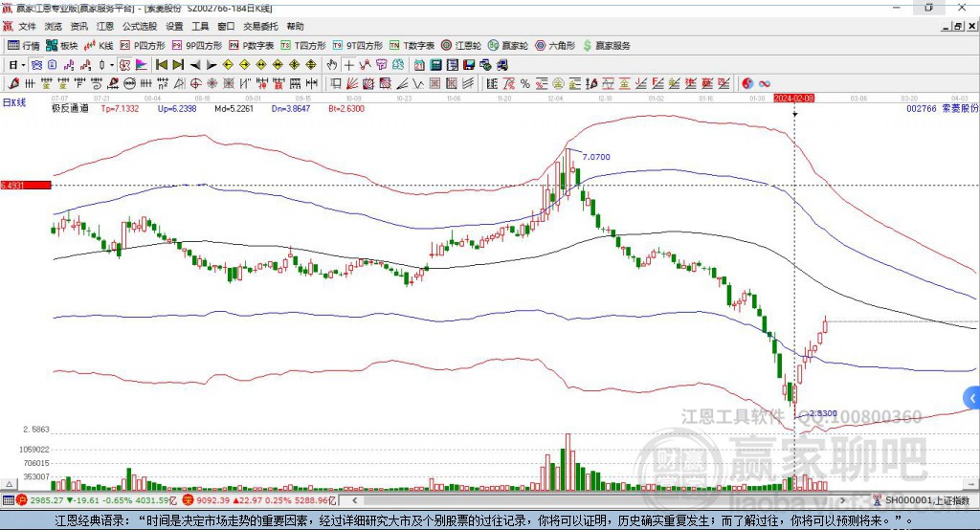980x530 pixels.
Task: Click the 极反通道 indicator name
Action: coord(70,108)
